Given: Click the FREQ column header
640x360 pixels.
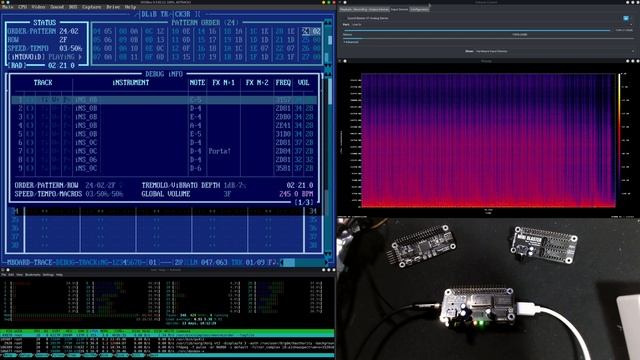Looking at the screenshot, I should 283,82.
